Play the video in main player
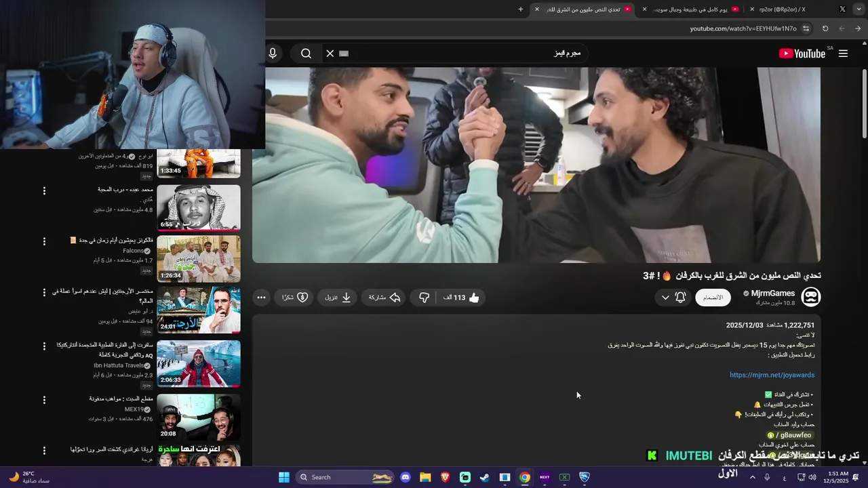The width and height of the screenshot is (868, 488). [536, 165]
